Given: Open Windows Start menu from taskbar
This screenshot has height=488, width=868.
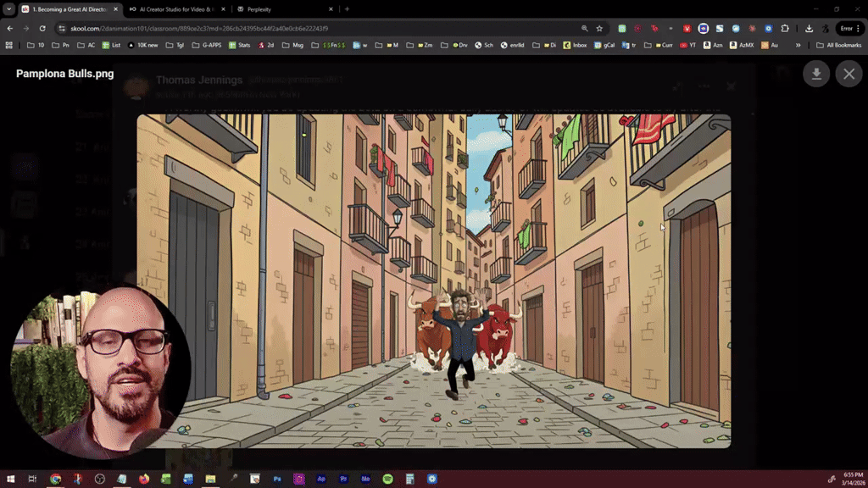Looking at the screenshot, I should tap(11, 479).
